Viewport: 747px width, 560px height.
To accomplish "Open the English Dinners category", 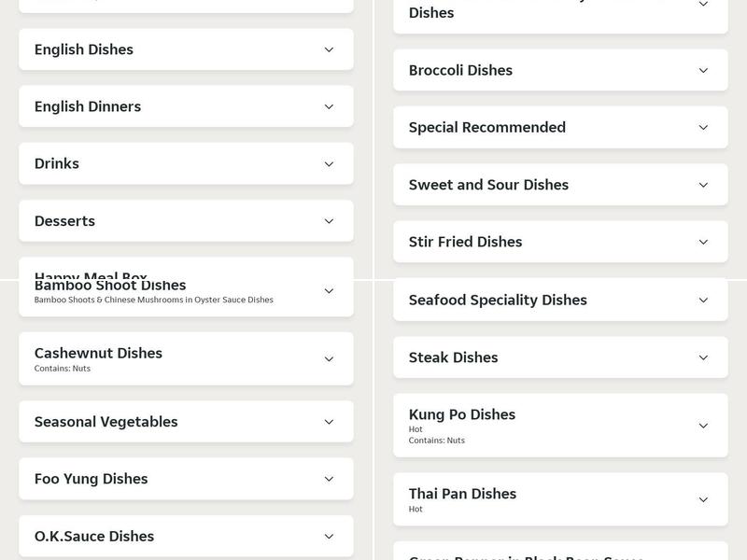I will (x=187, y=105).
